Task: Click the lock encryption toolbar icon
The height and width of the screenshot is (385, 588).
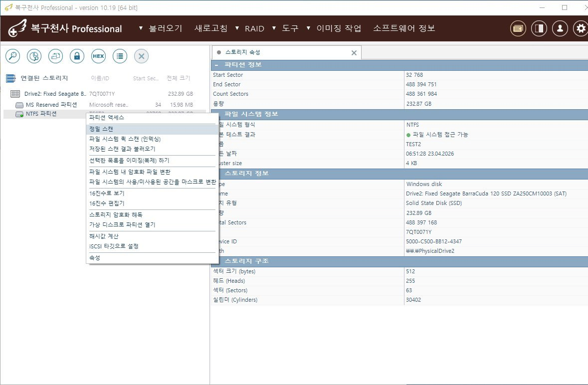Action: coord(77,56)
